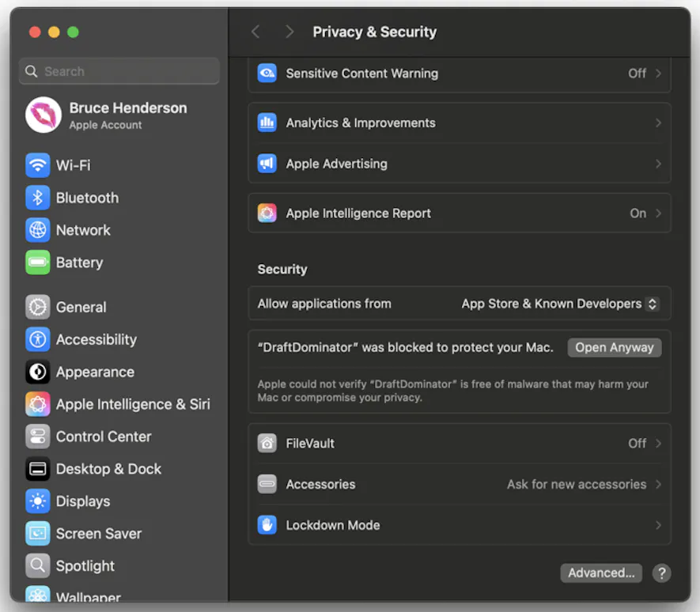Image resolution: width=700 pixels, height=612 pixels.
Task: Click Sensitive Content Warning Off value
Action: tap(637, 74)
